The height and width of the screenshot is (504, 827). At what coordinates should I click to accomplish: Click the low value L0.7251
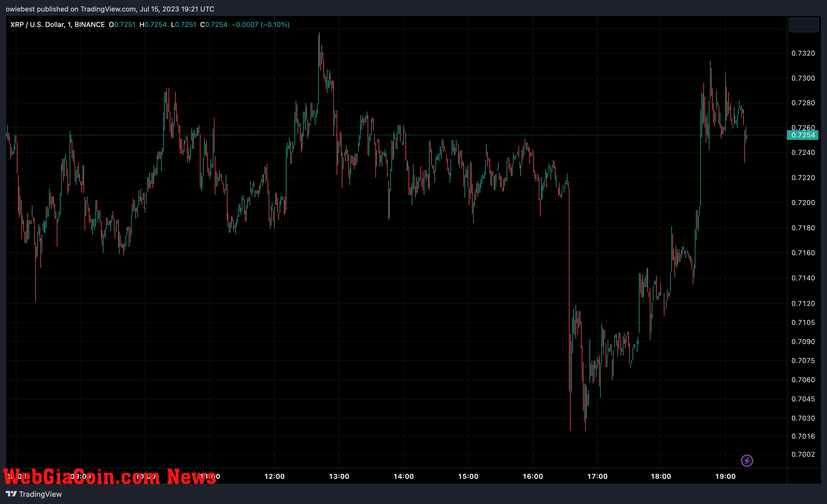coord(184,24)
